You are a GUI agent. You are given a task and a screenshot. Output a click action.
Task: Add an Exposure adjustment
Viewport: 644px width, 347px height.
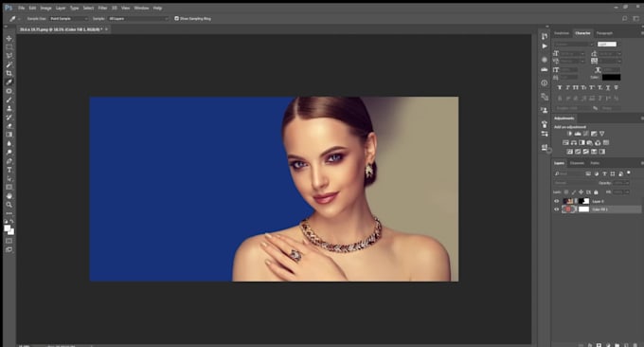tap(594, 134)
